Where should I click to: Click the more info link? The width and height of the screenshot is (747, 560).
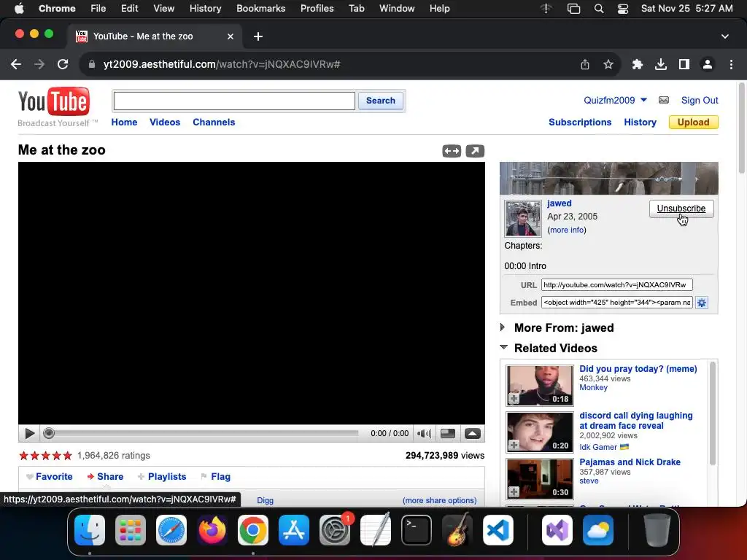coord(567,230)
